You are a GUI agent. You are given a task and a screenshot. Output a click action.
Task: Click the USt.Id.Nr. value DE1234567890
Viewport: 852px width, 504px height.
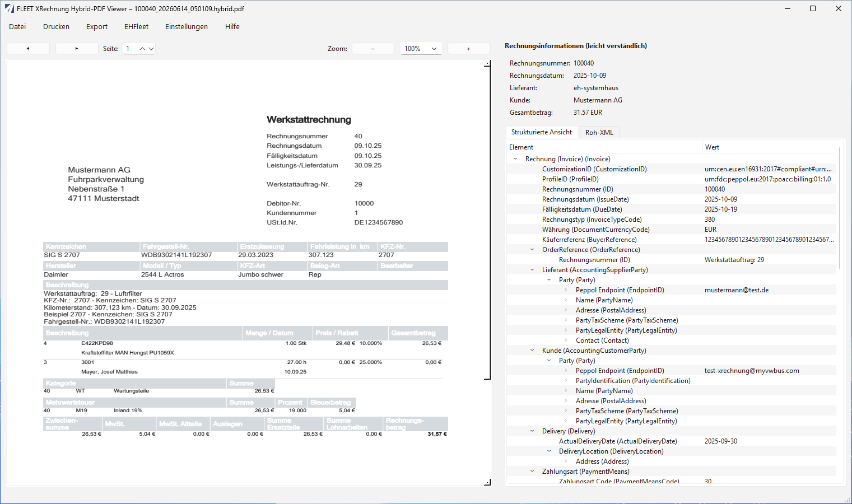(x=379, y=222)
